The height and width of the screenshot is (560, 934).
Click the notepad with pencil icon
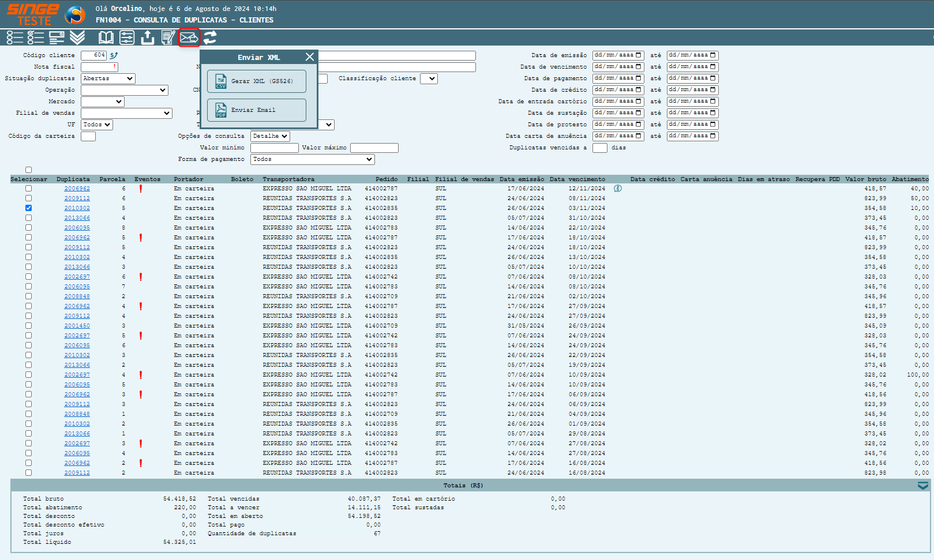(168, 37)
